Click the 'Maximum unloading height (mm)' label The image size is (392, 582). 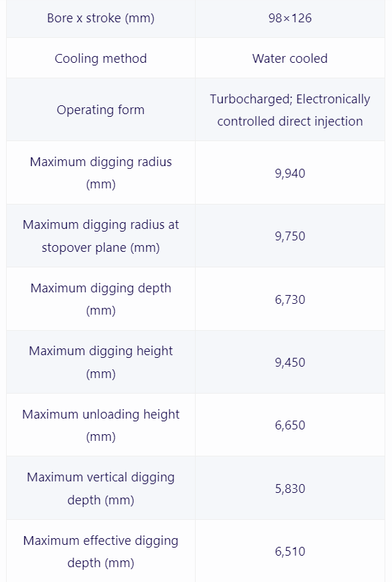(101, 425)
